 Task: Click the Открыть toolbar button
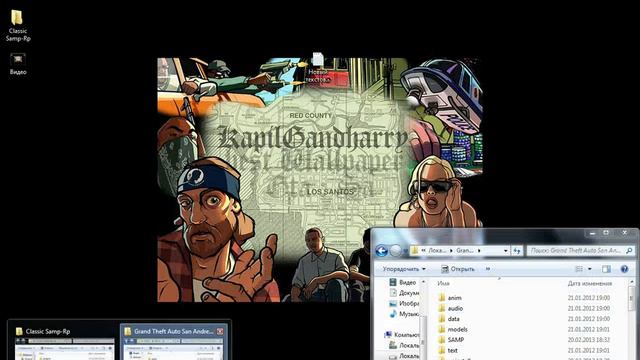click(458, 269)
